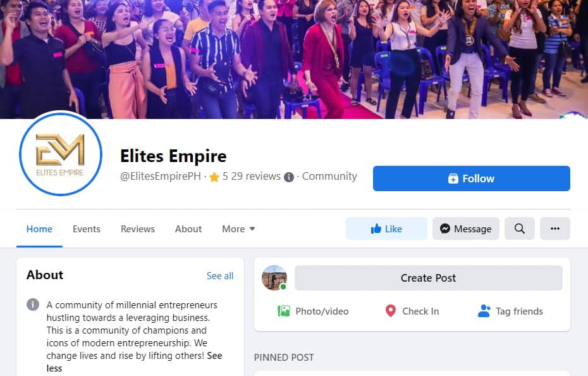
Task: Open the Reviews tab
Action: tap(138, 229)
